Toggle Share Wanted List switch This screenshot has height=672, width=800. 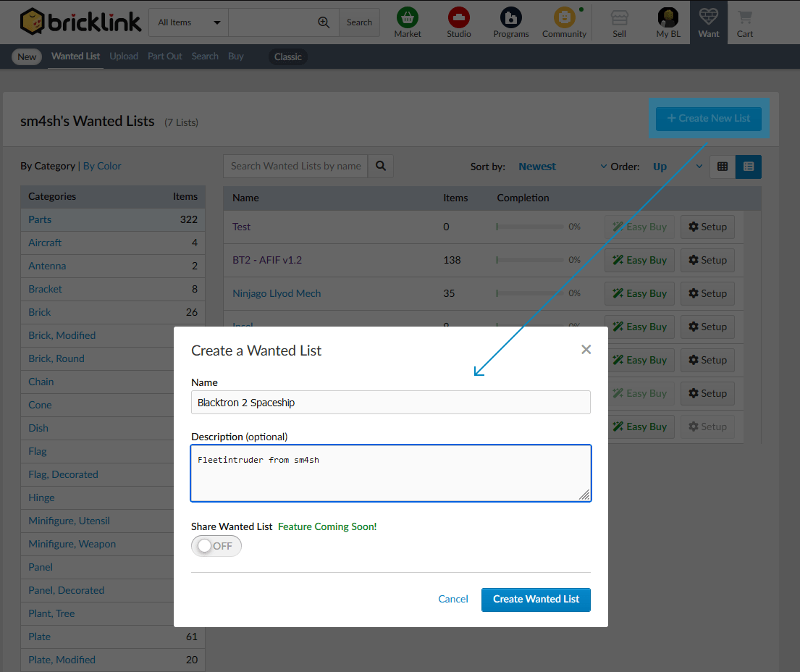[216, 546]
